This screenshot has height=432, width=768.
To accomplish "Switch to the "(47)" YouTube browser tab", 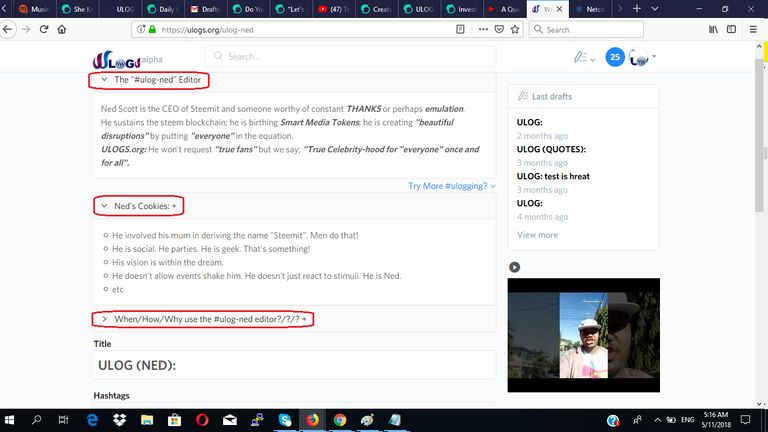I will pyautogui.click(x=333, y=9).
